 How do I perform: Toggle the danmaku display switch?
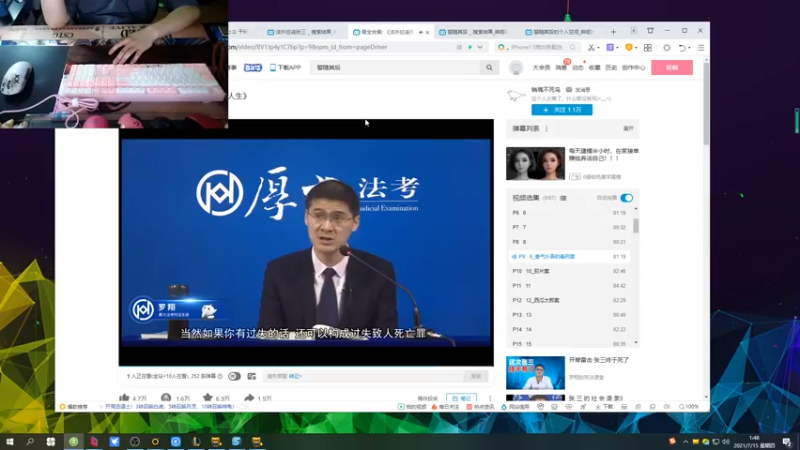pyautogui.click(x=234, y=377)
